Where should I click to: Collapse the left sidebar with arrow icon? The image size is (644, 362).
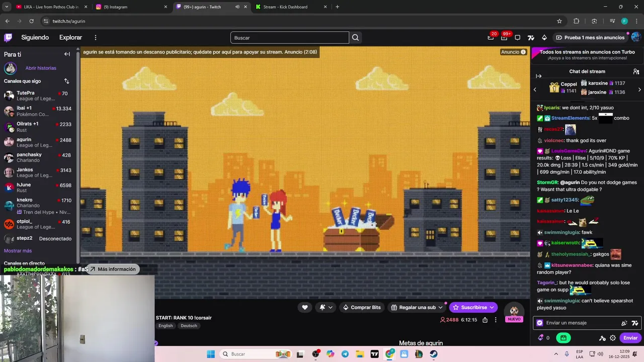tap(67, 54)
